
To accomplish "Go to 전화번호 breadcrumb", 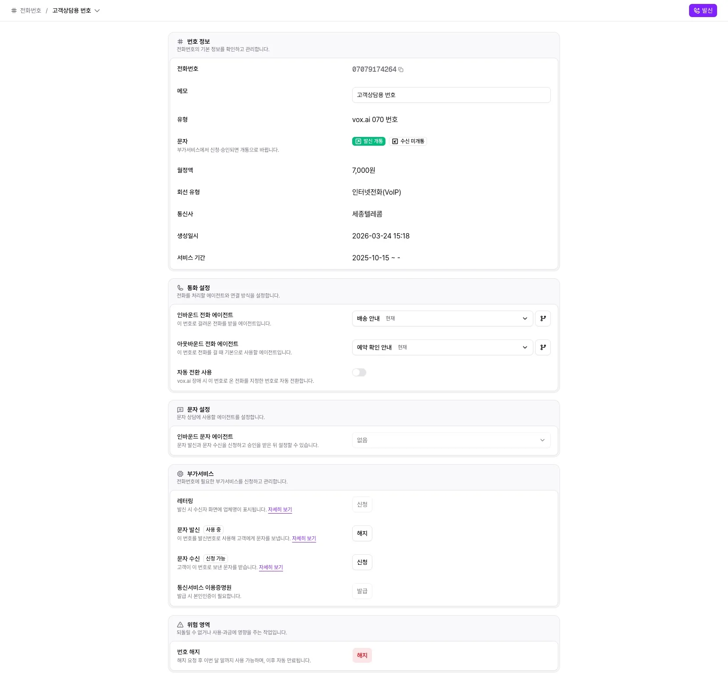I will tap(31, 10).
